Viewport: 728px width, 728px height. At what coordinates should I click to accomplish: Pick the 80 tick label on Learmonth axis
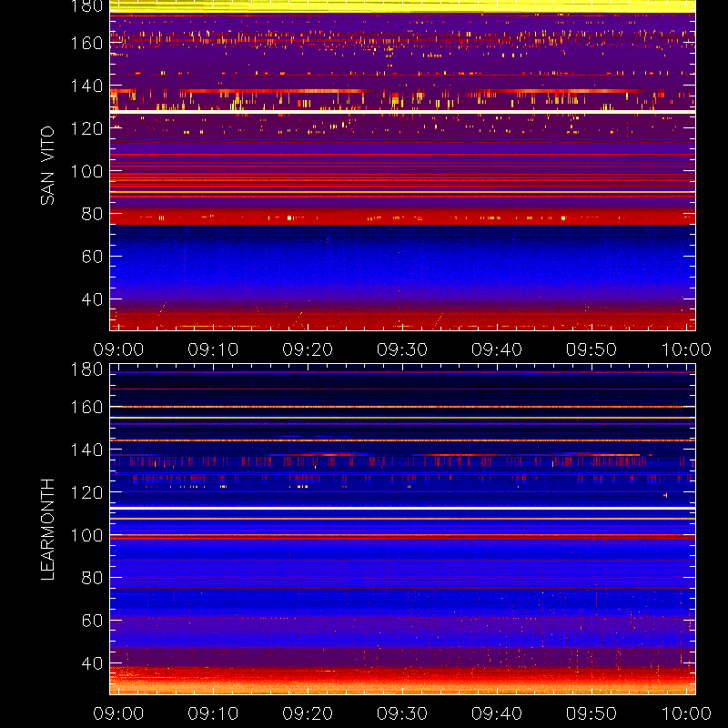[x=92, y=578]
